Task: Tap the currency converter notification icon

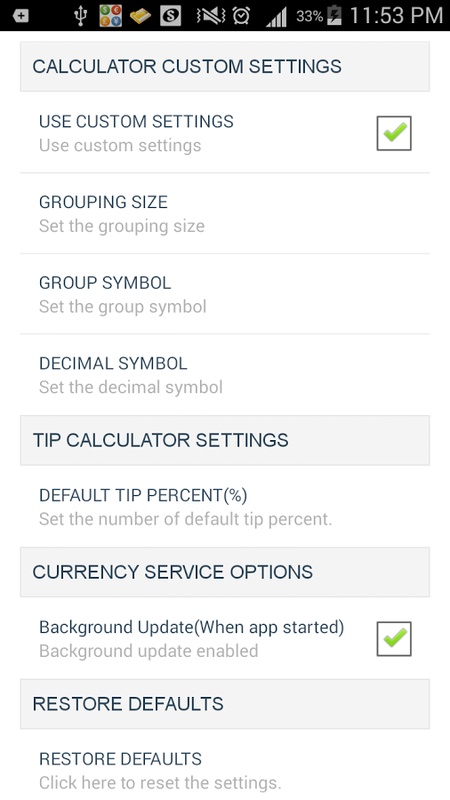Action: pyautogui.click(x=111, y=16)
